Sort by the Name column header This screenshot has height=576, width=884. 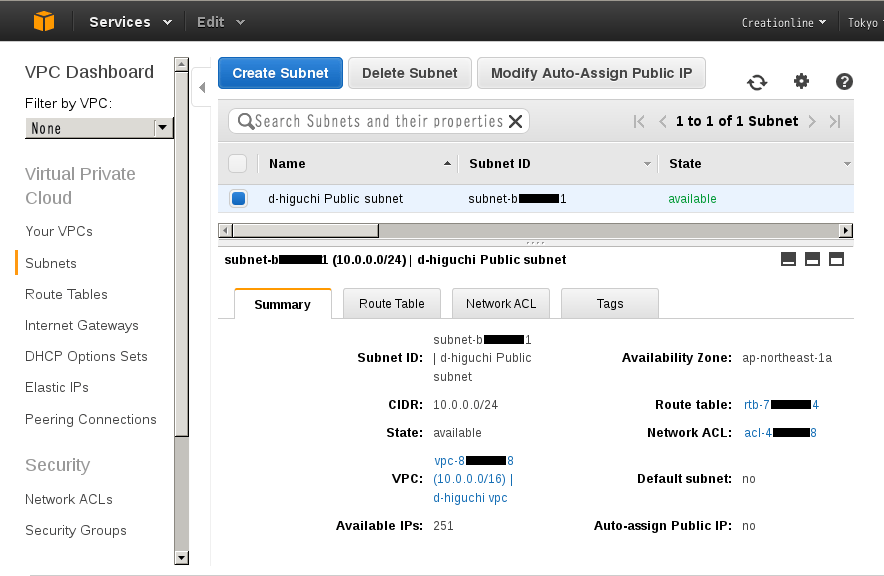click(x=287, y=163)
